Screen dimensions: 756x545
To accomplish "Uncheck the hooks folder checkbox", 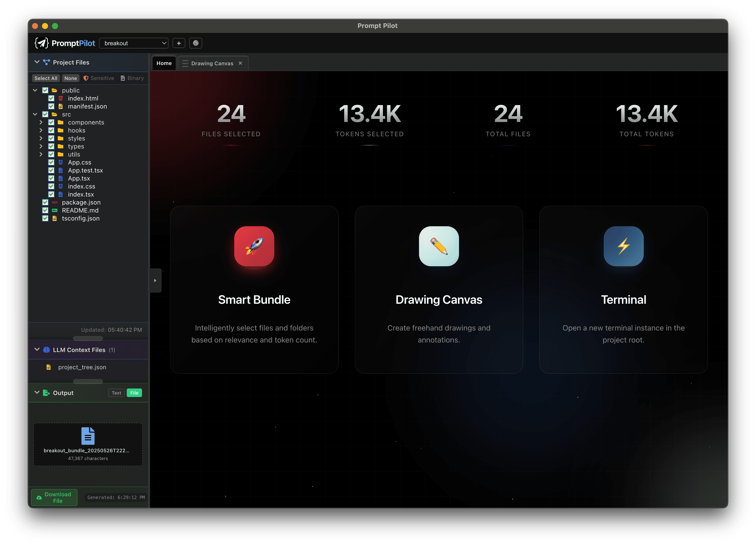I will coord(51,130).
